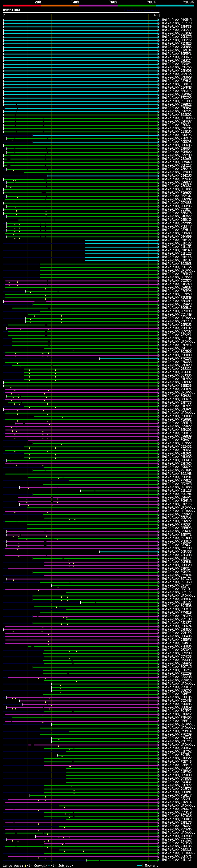Viewport: 197px width, 868px height.
Task: Select hit label UniRef100_C5X8V2
Action: (177, 64)
